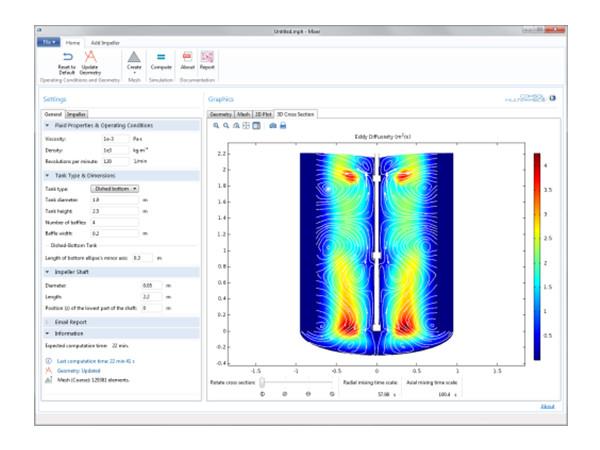
Task: Select the Impeller settings tab
Action: click(x=76, y=114)
